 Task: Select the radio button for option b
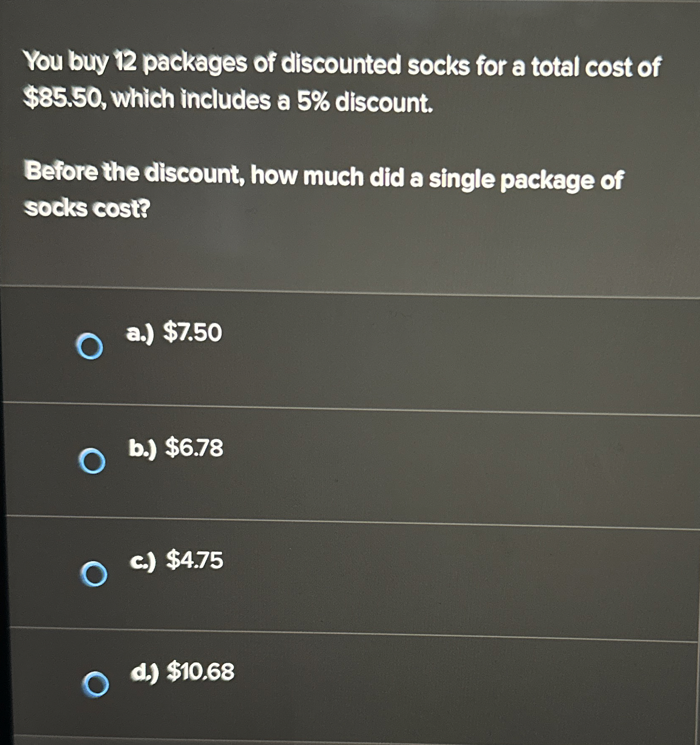tap(92, 462)
